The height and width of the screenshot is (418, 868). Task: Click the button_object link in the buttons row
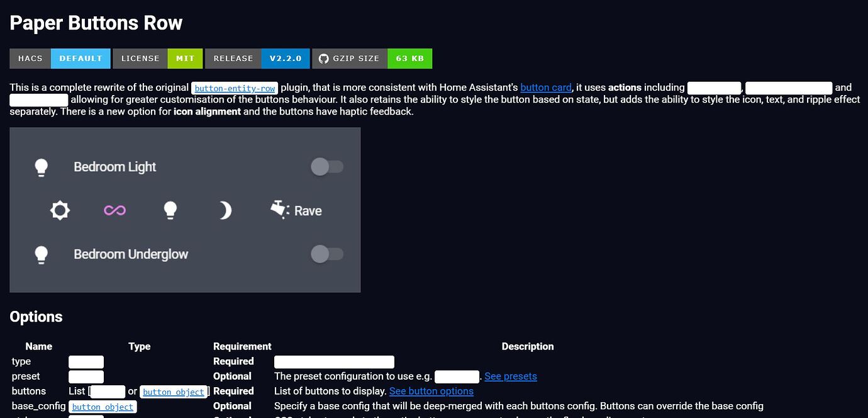[173, 392]
